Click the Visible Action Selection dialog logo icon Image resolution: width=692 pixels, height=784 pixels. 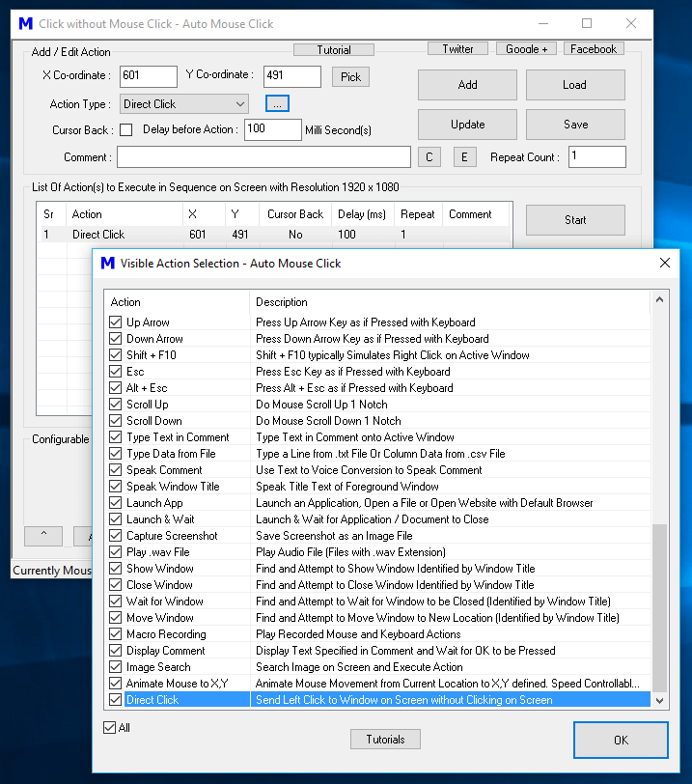click(108, 263)
